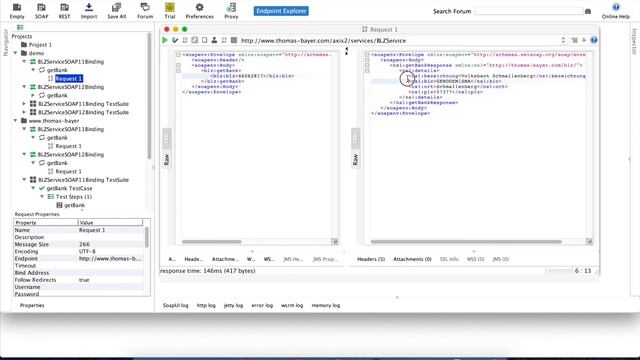Screen dimensions: 640x360
Task: Click the blue help icon beside endpoint
Action: tap(594, 40)
